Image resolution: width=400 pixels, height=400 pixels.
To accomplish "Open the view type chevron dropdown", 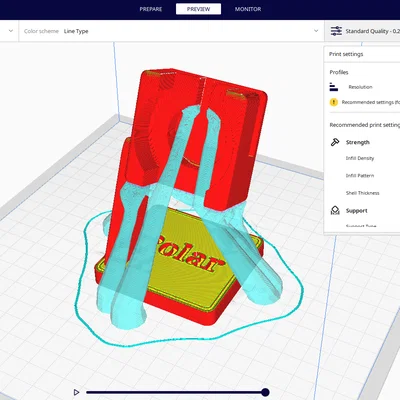I will click(x=11, y=31).
